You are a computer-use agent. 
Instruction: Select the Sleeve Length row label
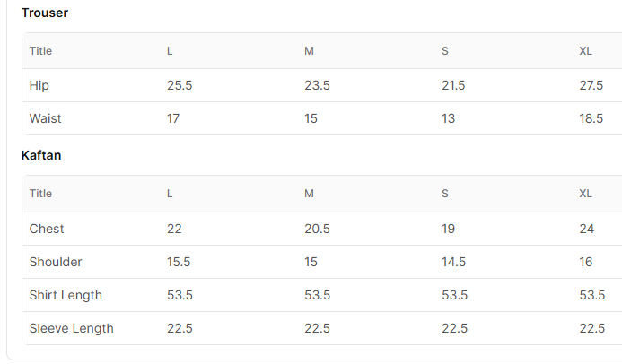click(x=72, y=329)
